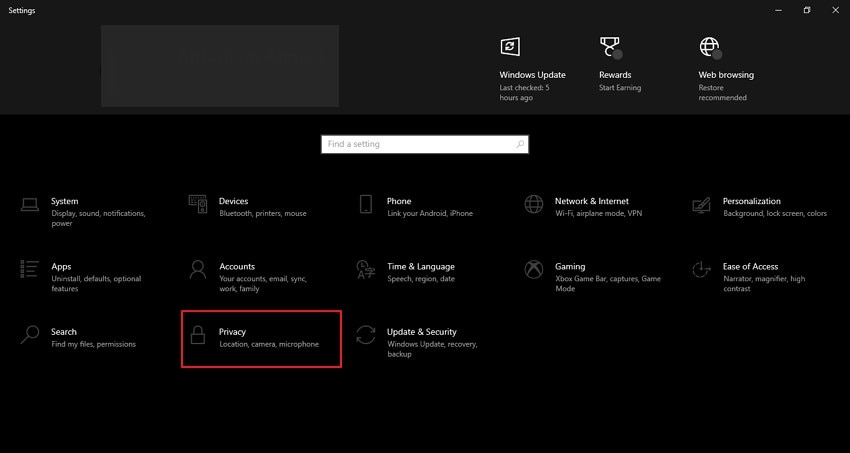
Task: Click the Devices keyboard and speaker icon
Action: point(198,204)
